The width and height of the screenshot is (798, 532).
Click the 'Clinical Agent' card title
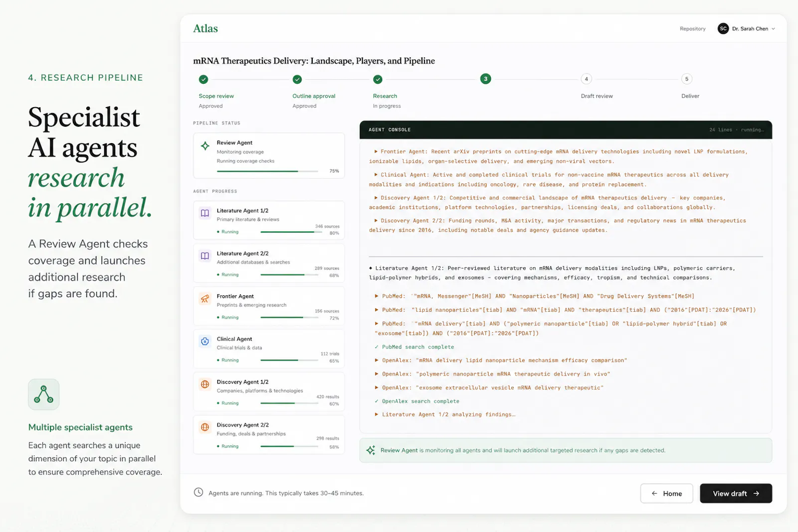click(x=234, y=339)
